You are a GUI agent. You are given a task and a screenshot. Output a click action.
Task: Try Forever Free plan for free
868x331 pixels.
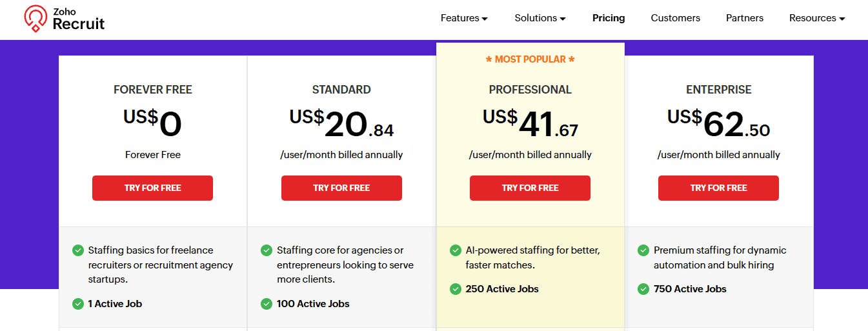coord(153,188)
